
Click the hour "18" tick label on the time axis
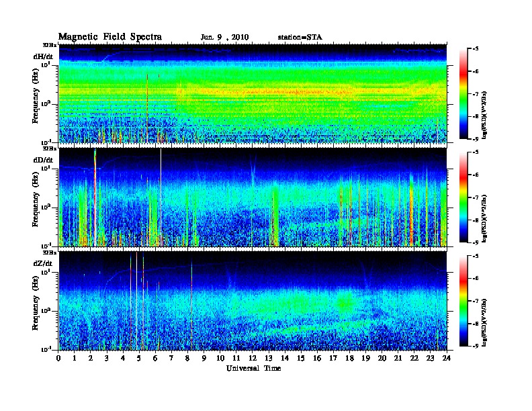pyautogui.click(x=349, y=358)
